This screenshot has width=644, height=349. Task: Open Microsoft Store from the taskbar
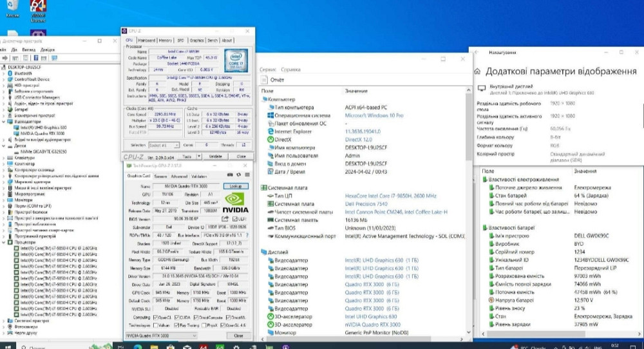171,346
